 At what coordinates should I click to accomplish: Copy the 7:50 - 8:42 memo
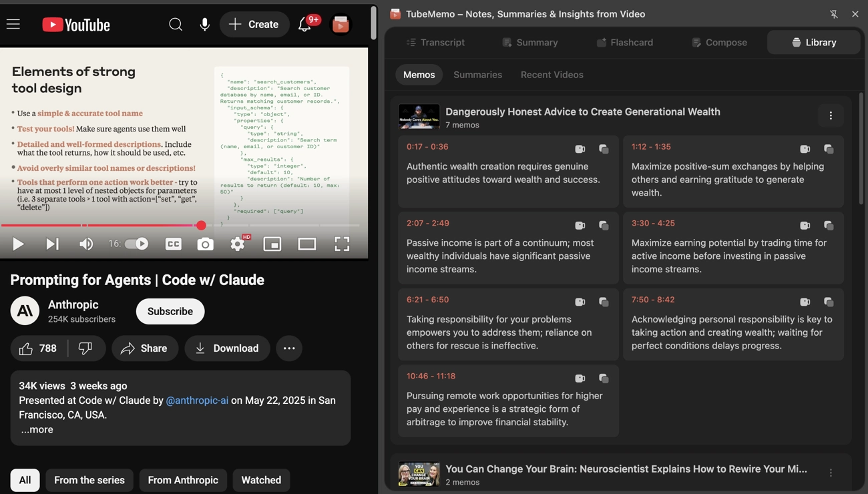click(x=829, y=302)
